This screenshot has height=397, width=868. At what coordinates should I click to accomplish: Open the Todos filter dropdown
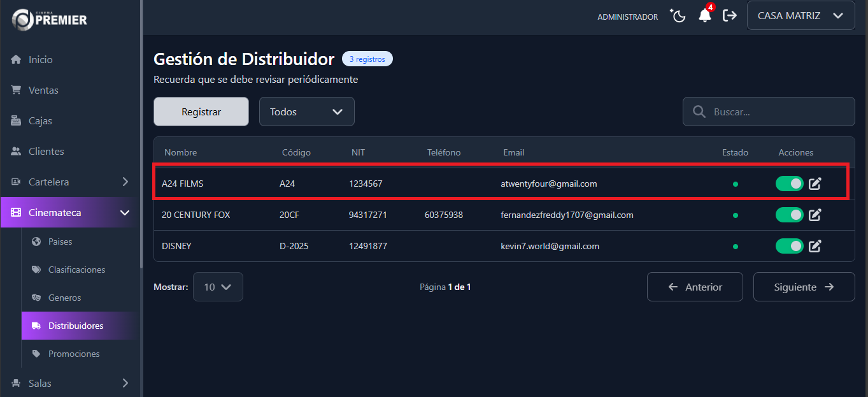coord(306,112)
